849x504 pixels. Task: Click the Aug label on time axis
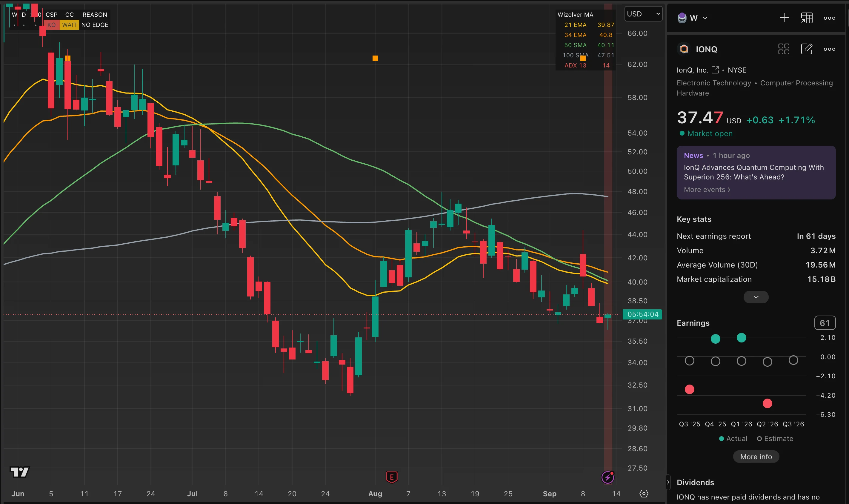pyautogui.click(x=375, y=494)
